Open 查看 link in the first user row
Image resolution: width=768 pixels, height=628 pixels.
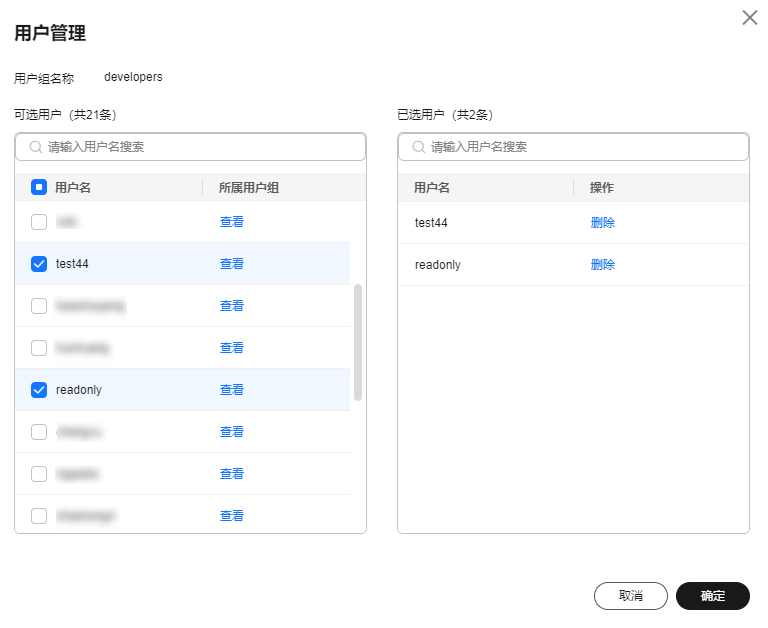pos(231,222)
